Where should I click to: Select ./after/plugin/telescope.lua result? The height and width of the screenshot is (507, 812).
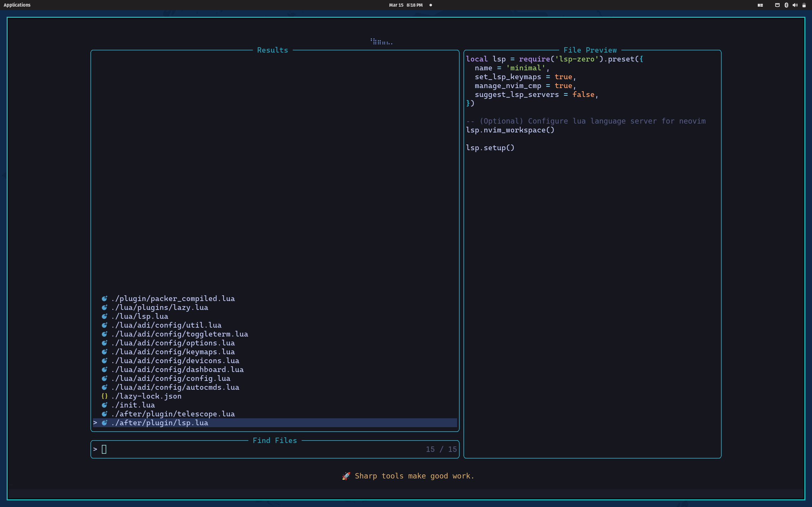click(173, 414)
